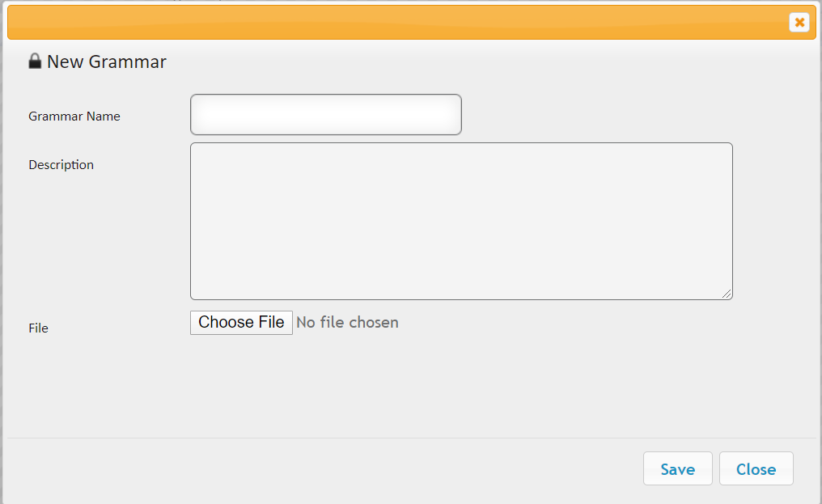This screenshot has width=822, height=504.
Task: Click the padlock icon beside New Grammar
Action: pos(35,61)
